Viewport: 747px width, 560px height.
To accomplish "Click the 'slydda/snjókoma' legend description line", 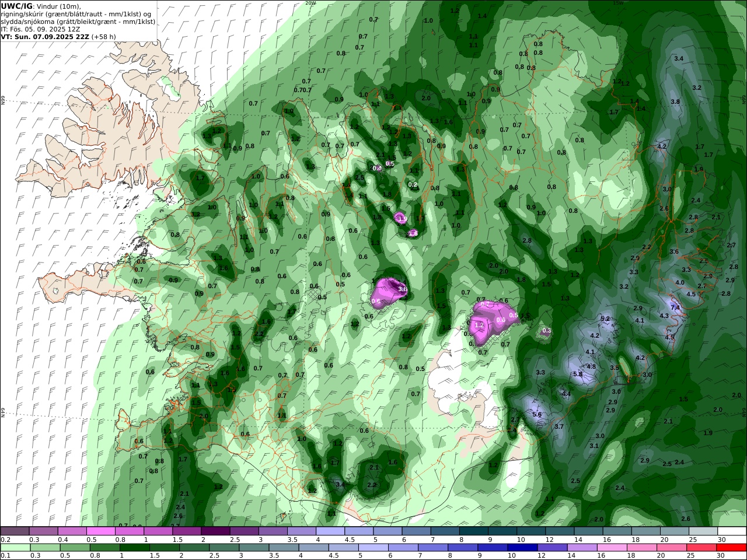I will (x=78, y=22).
